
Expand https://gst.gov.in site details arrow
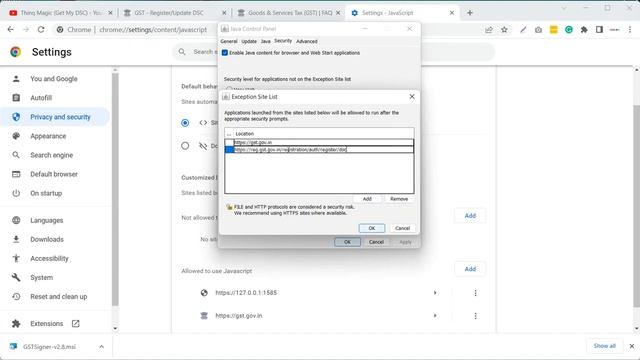click(x=435, y=316)
